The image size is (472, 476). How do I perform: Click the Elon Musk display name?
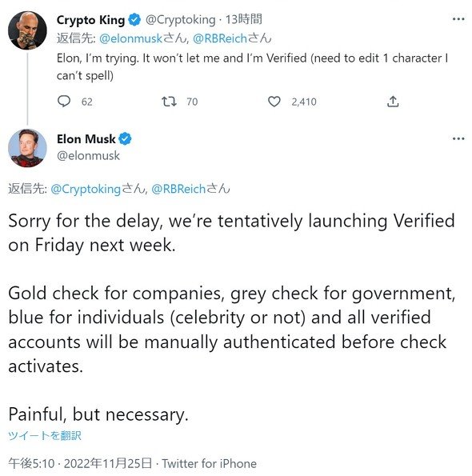86,139
